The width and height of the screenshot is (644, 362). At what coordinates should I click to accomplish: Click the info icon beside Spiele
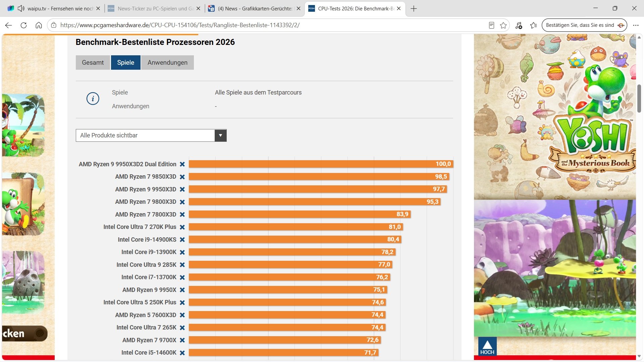[93, 99]
